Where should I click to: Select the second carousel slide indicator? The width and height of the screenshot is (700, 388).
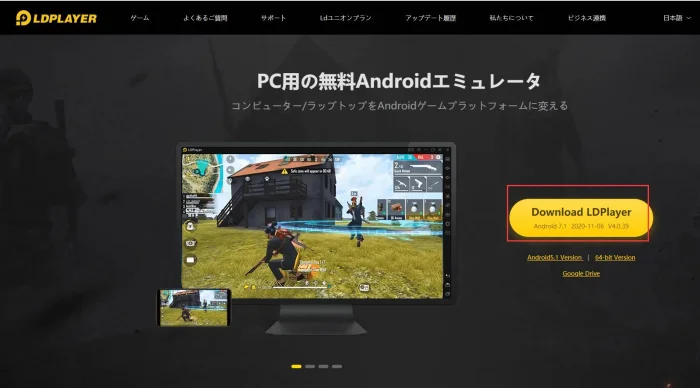[x=310, y=367]
